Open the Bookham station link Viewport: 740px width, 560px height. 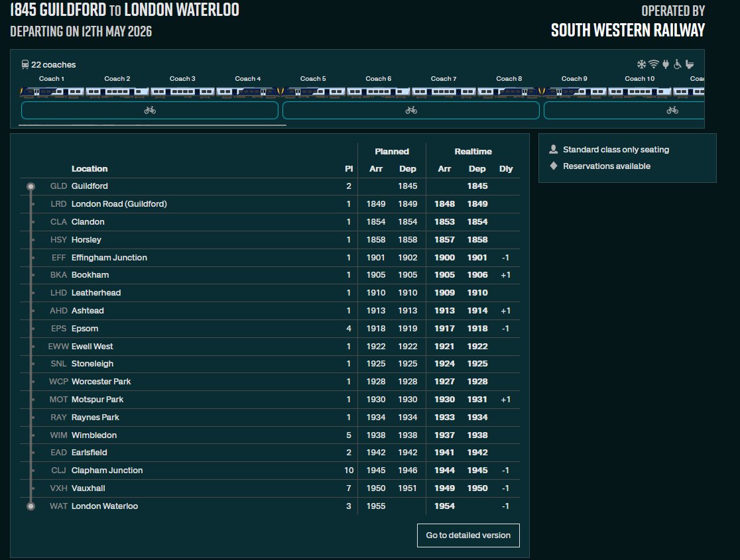[x=90, y=274]
